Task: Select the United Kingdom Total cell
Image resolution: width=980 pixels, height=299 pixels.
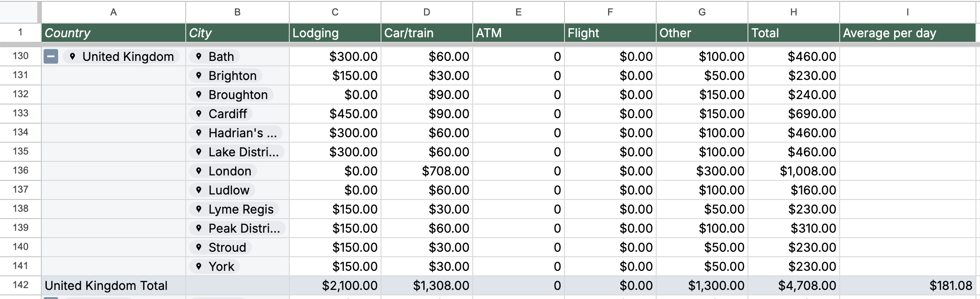Action: point(113,285)
